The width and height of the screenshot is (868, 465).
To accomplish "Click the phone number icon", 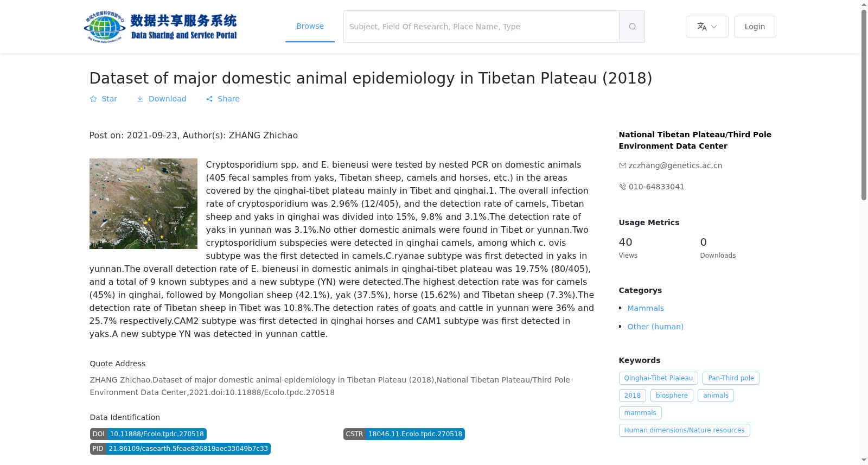I will coord(622,187).
